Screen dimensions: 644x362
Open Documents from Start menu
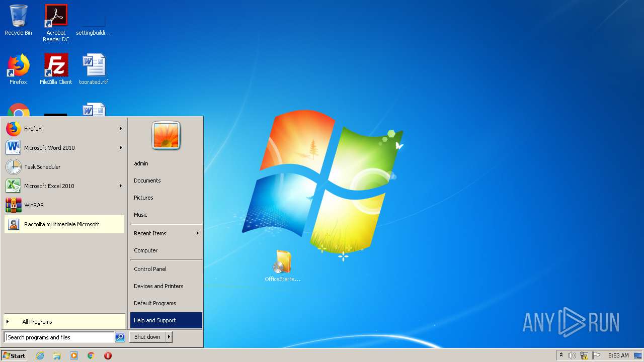[x=166, y=180]
